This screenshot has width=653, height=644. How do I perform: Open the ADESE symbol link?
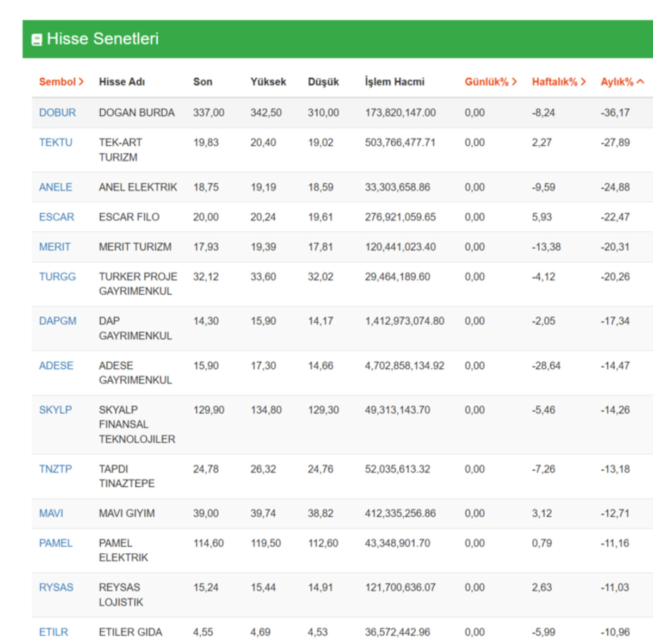coord(56,366)
